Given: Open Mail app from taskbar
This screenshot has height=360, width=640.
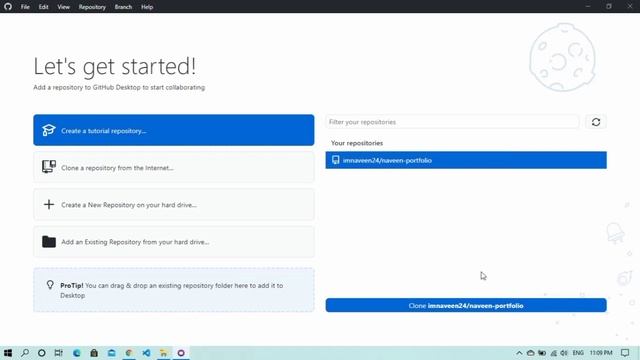Looking at the screenshot, I should [111, 353].
